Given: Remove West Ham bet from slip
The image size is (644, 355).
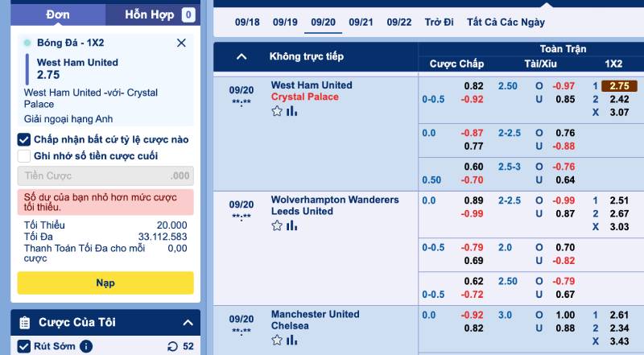Looking at the screenshot, I should pyautogui.click(x=181, y=43).
